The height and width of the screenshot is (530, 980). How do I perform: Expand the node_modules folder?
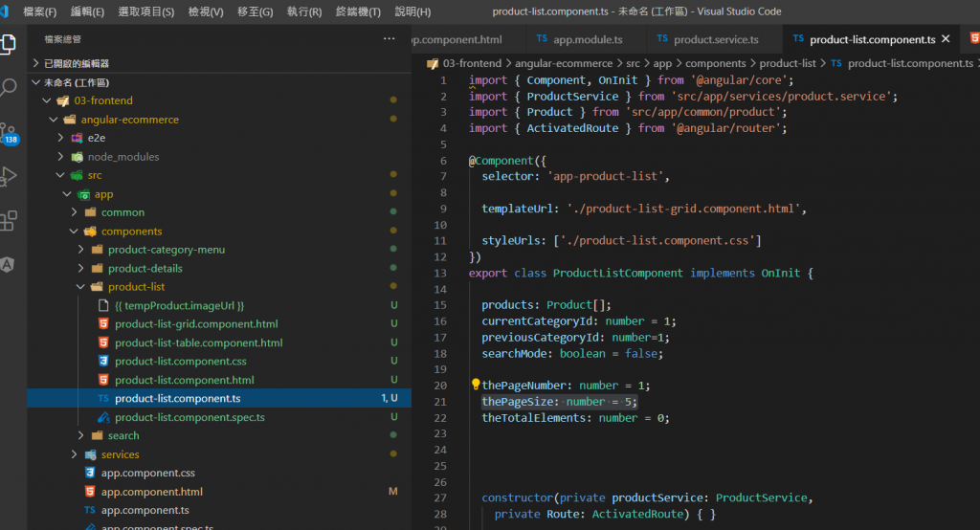click(x=123, y=157)
